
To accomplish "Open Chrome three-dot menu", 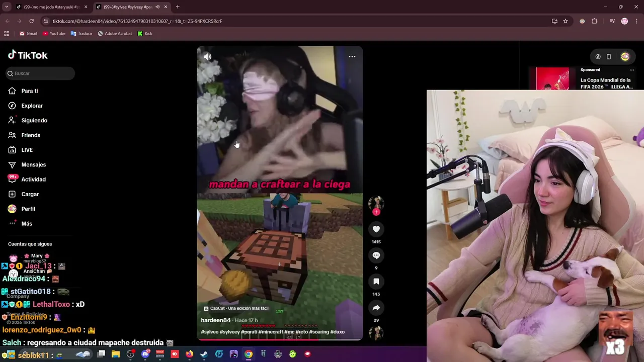I will pyautogui.click(x=636, y=21).
